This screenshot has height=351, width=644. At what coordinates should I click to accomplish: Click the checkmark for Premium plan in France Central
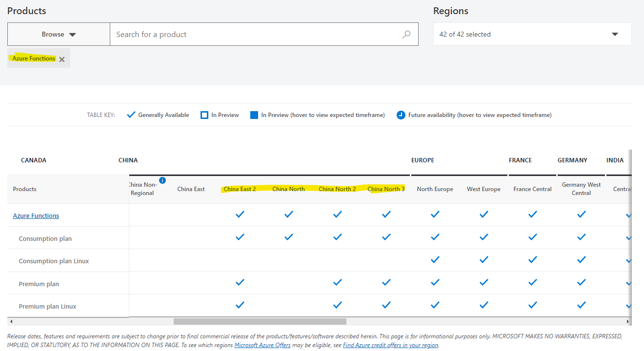(532, 282)
